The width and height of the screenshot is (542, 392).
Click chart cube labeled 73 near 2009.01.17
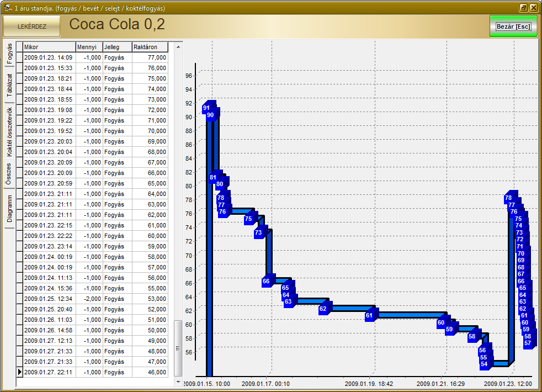[x=258, y=233]
